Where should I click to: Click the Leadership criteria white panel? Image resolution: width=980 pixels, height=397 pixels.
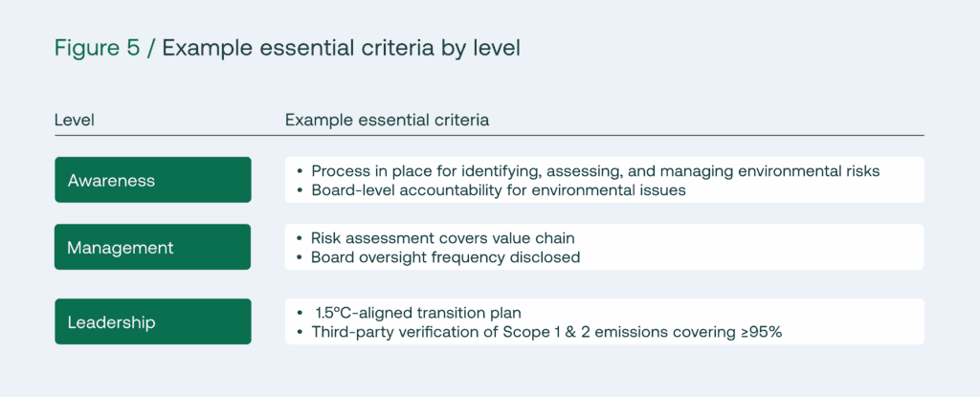coord(605,321)
